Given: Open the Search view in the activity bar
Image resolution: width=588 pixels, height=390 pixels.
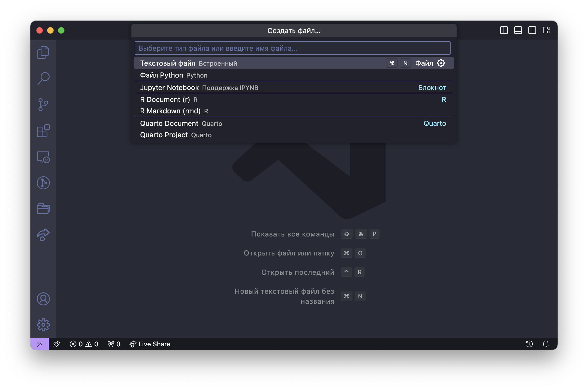Looking at the screenshot, I should coord(43,79).
